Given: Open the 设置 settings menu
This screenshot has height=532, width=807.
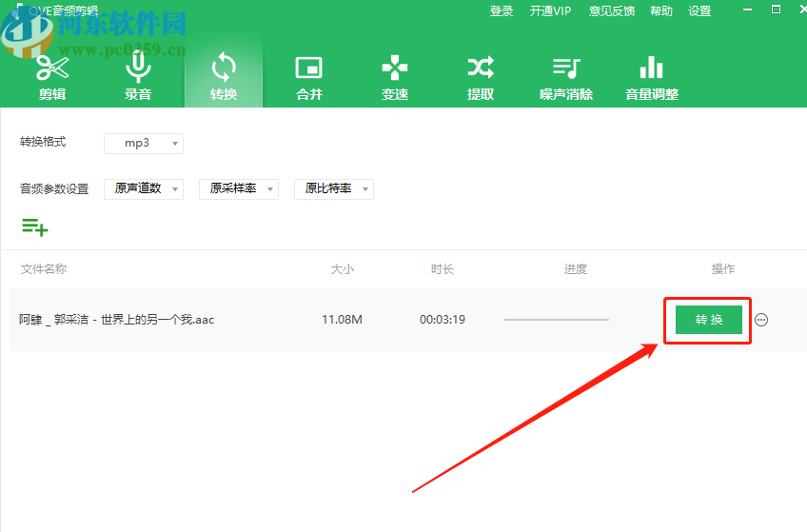Looking at the screenshot, I should click(x=699, y=10).
